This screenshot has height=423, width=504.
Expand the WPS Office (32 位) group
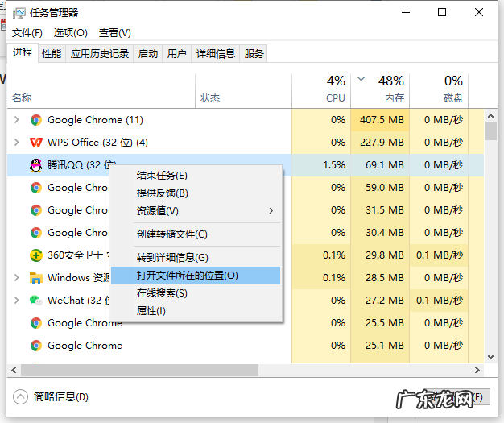tap(17, 142)
